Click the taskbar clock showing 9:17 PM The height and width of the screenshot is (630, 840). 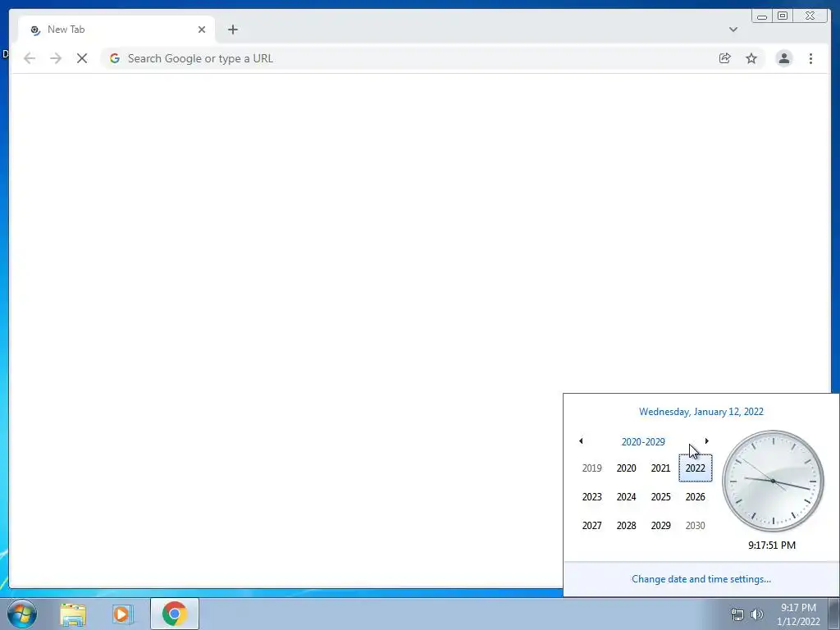point(798,614)
